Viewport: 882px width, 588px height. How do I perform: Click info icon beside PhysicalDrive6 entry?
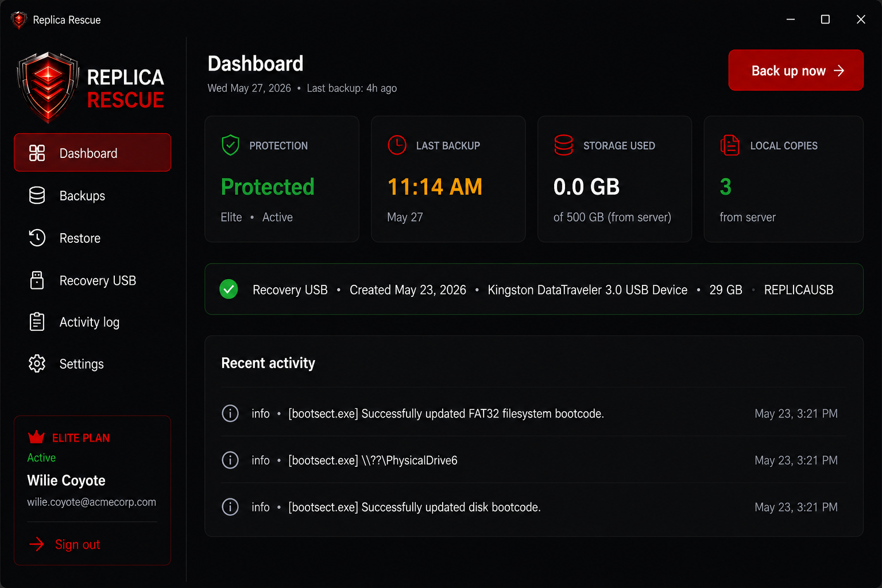coord(230,460)
